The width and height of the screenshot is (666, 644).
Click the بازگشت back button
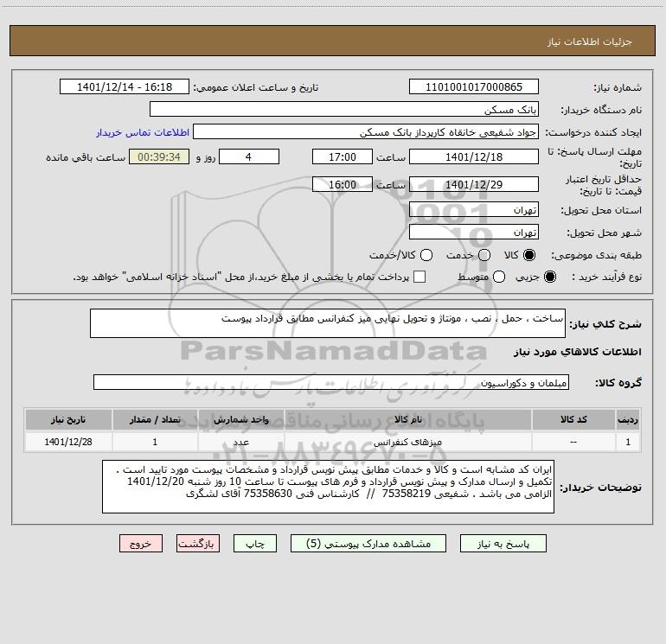tap(198, 544)
